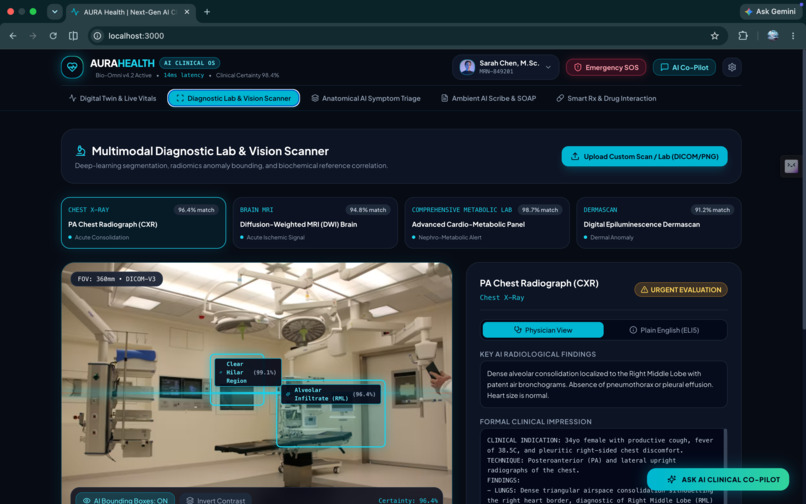Click Sarah Chen's profile avatar
Viewport: 806px width, 504px height.
tap(467, 67)
